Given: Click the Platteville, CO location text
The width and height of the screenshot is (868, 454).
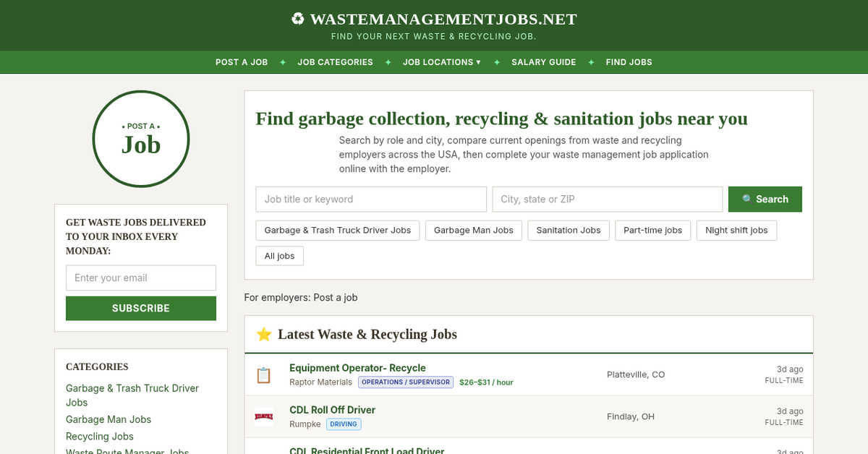Looking at the screenshot, I should [x=636, y=374].
